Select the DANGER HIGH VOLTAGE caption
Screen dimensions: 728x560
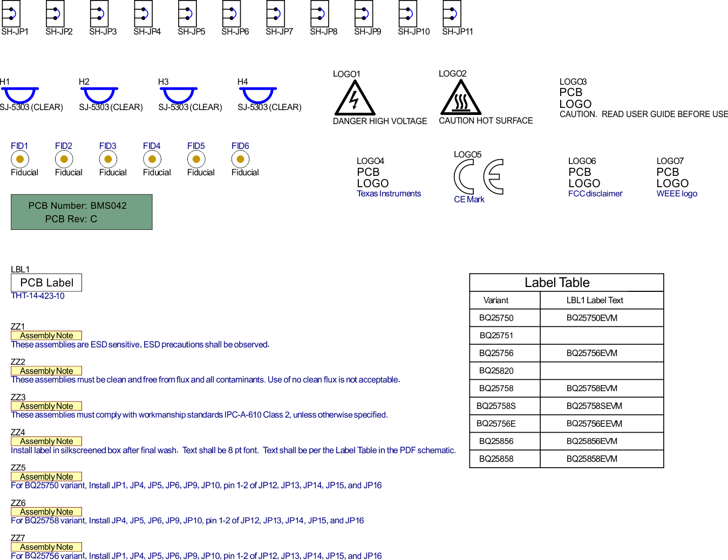tap(380, 121)
